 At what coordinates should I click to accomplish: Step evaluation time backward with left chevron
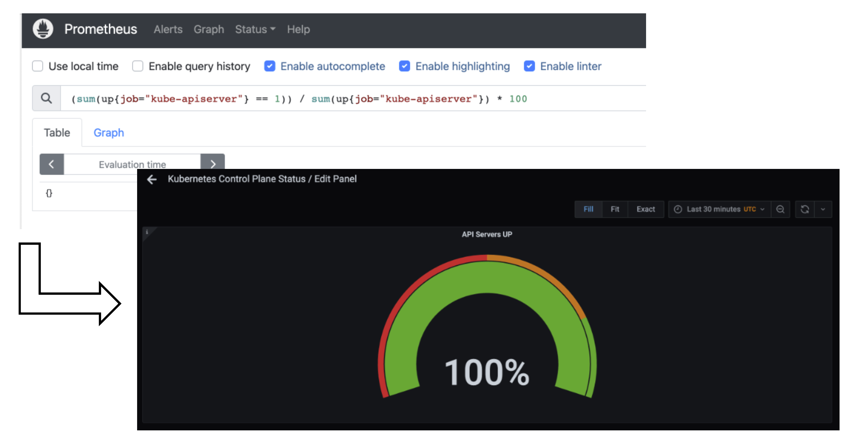(x=52, y=164)
